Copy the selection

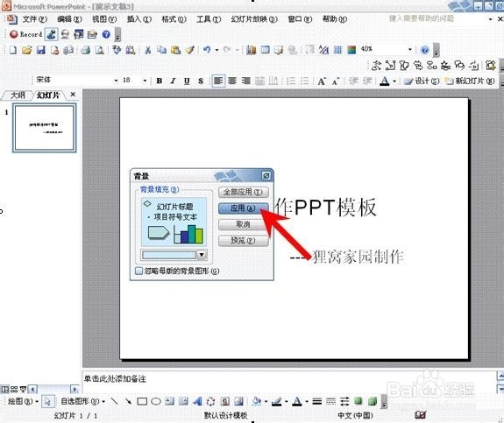[161, 50]
